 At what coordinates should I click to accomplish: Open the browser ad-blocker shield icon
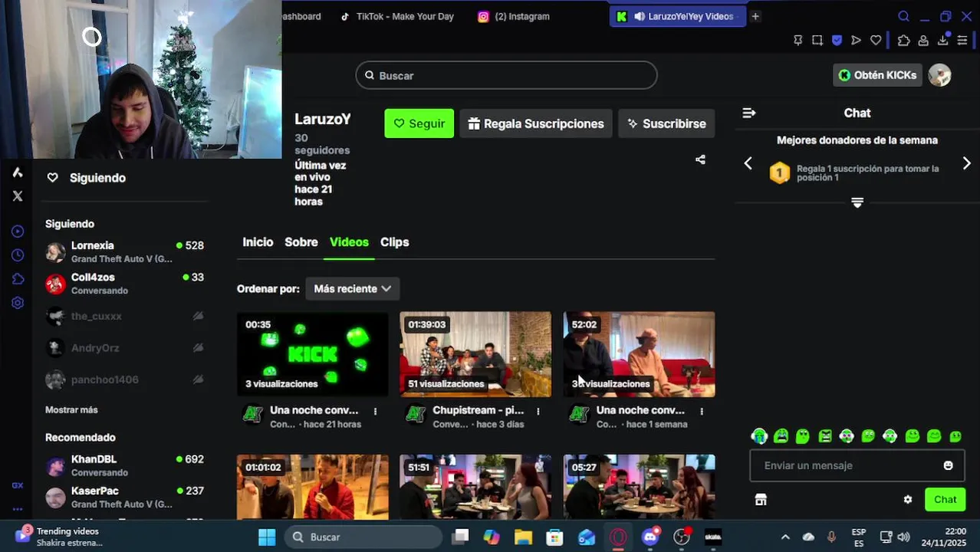tap(837, 41)
